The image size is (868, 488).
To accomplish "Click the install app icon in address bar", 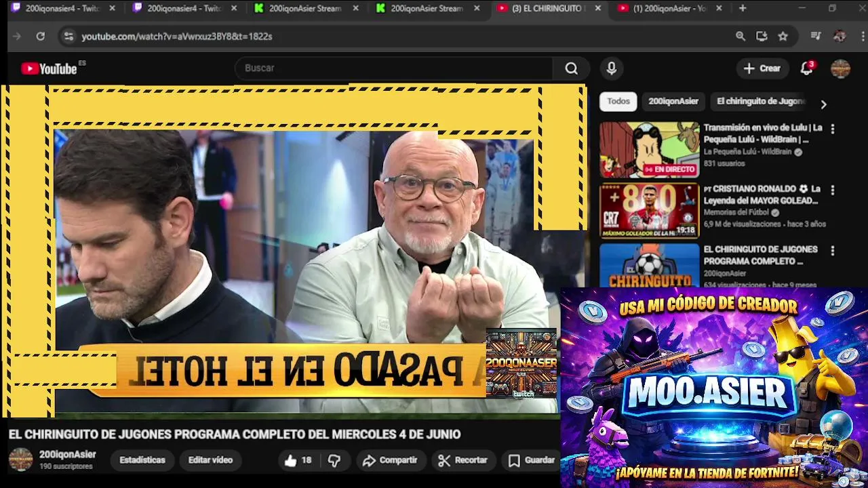I will (x=762, y=37).
